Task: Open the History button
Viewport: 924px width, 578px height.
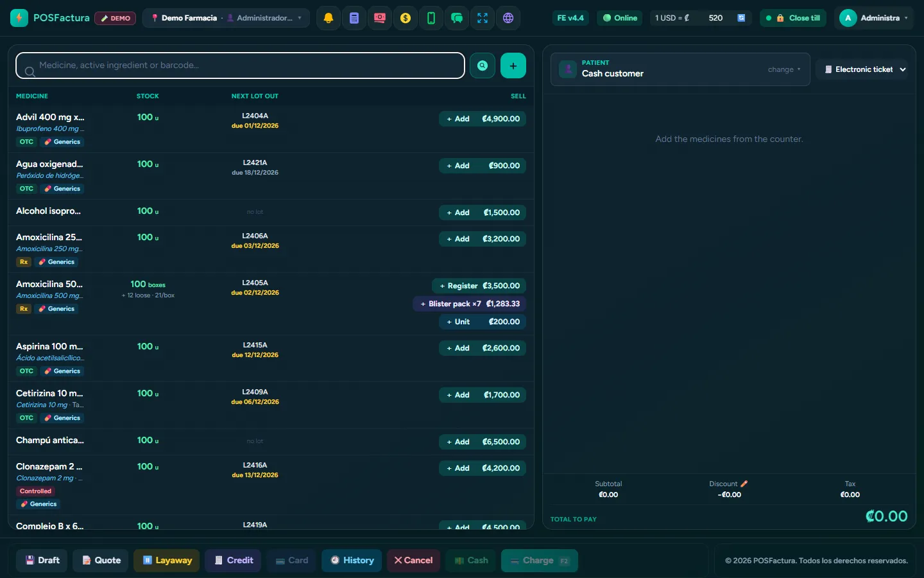Action: [352, 561]
